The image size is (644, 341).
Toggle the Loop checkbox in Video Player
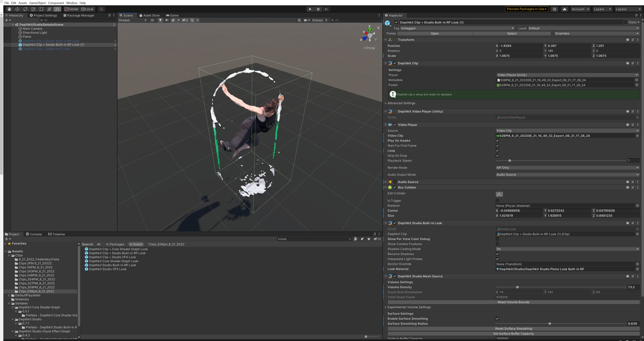tap(497, 151)
